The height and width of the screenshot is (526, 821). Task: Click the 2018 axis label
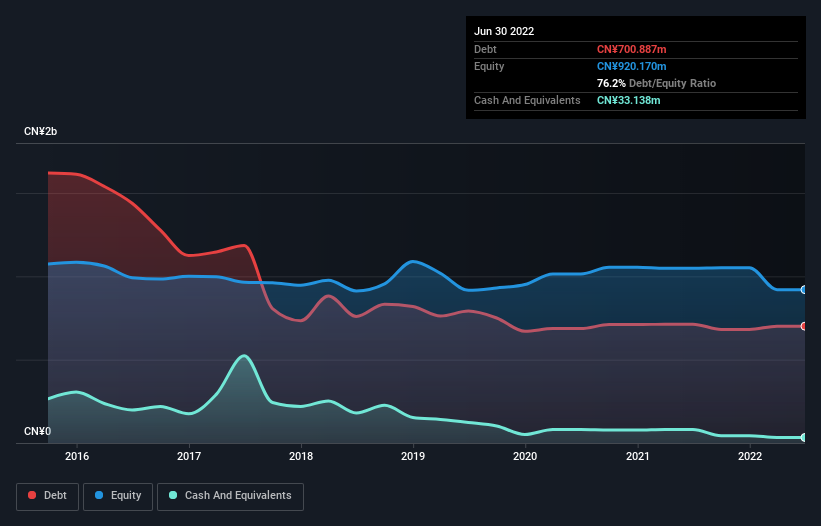coord(301,456)
